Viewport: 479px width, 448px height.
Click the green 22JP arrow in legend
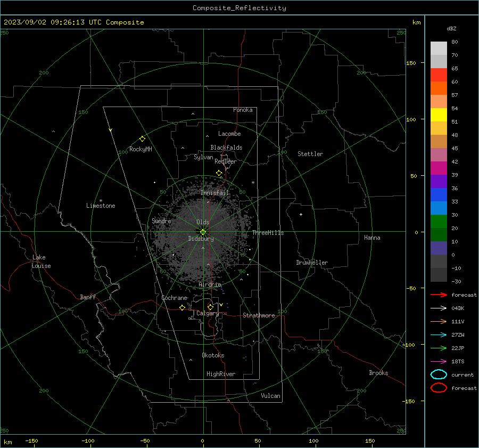point(439,348)
